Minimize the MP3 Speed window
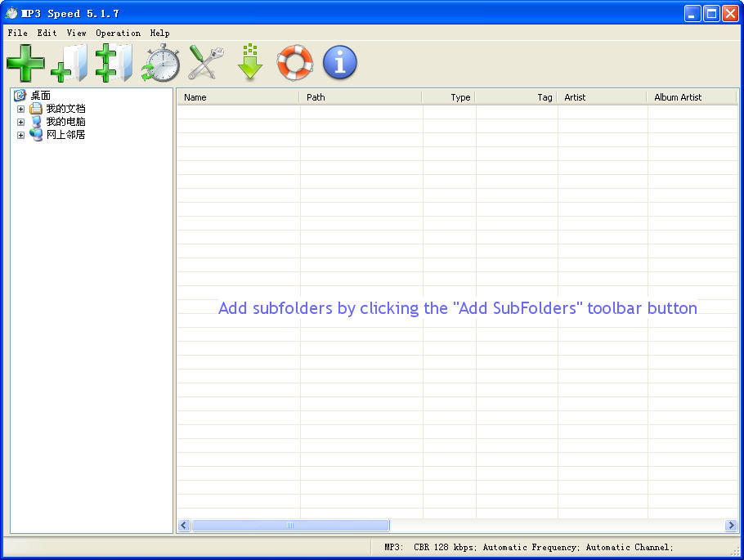The width and height of the screenshot is (744, 560). (x=692, y=13)
